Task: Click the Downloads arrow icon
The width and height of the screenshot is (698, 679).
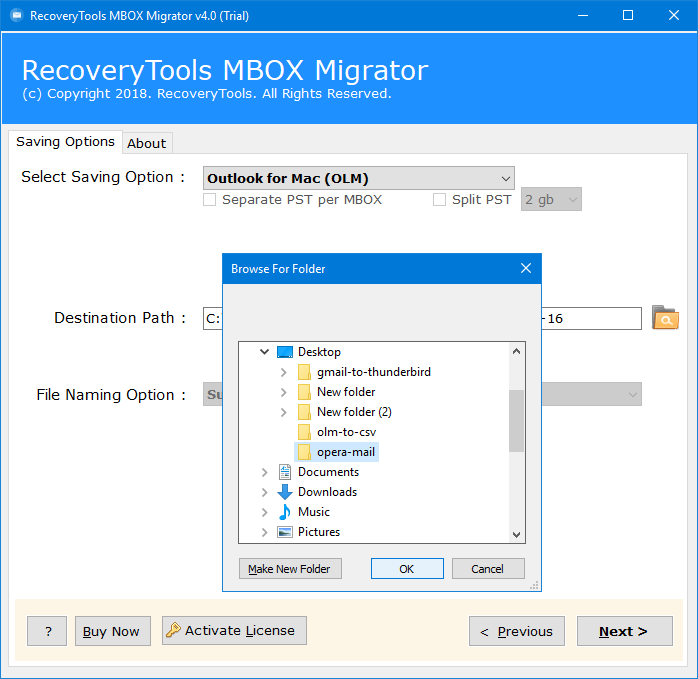Action: (x=285, y=492)
